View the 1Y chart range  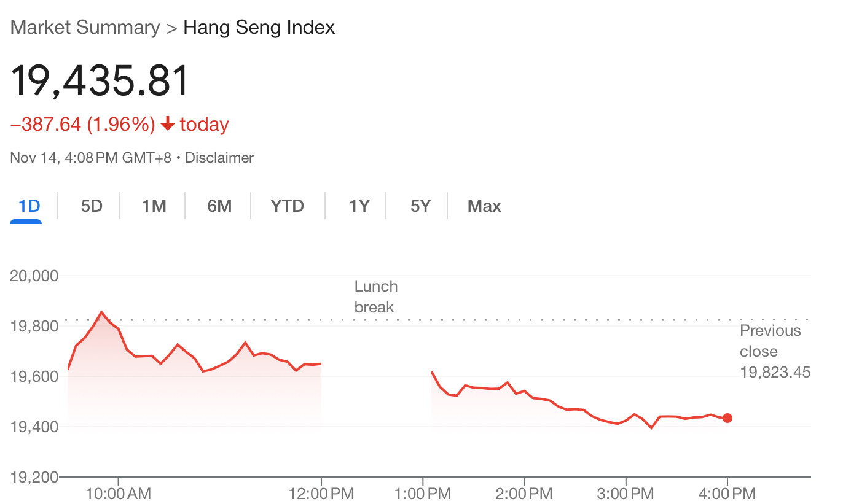(359, 206)
